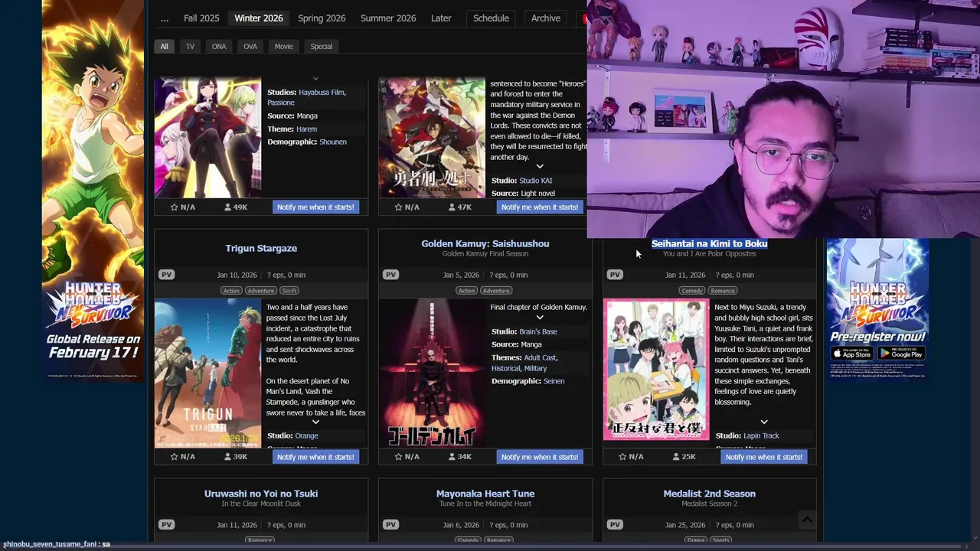Screen dimensions: 980x551
Task: Expand Trigun Stargaze synopsis chevron
Action: [x=315, y=422]
